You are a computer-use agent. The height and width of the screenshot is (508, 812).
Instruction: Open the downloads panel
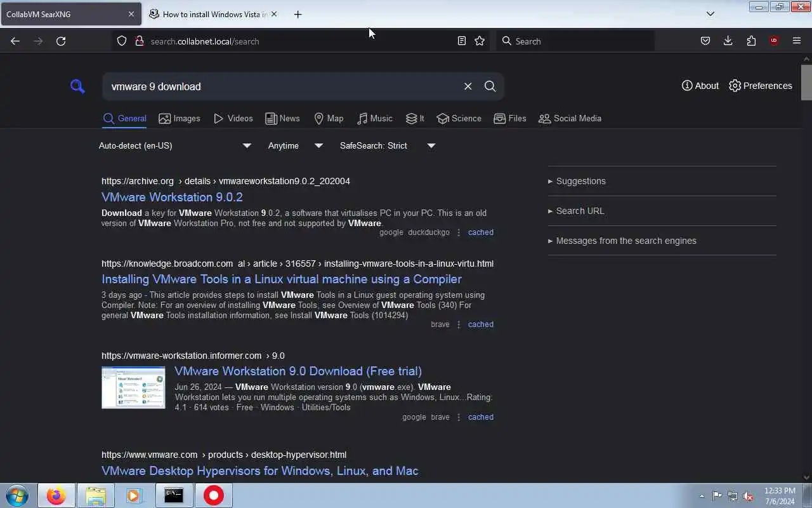click(x=728, y=41)
